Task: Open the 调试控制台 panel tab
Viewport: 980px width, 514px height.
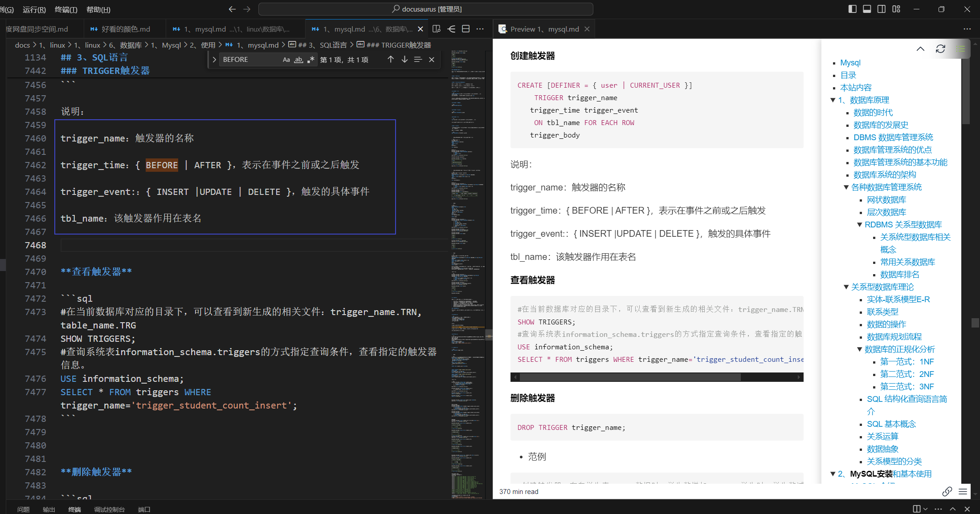Action: (109, 509)
